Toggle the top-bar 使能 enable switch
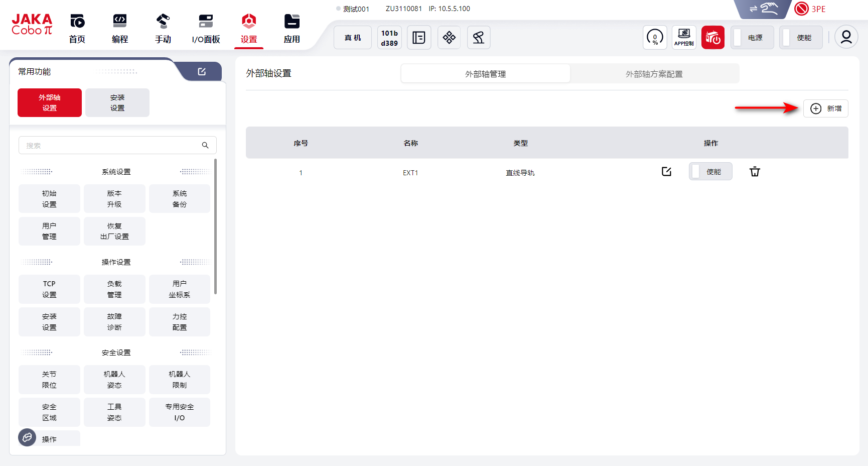This screenshot has width=868, height=466. coord(800,38)
